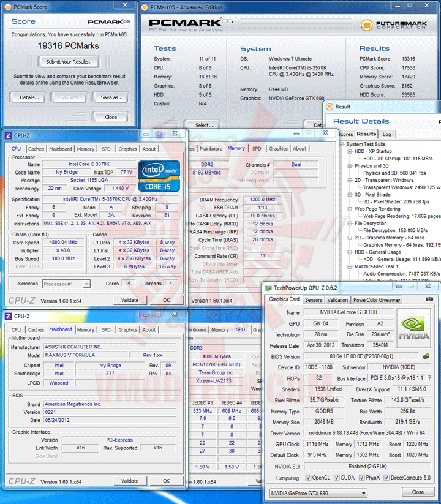Screen dimensions: 441x504
Task: Click the TechPowerUp GPU-Z title bar icon
Action: point(268,288)
